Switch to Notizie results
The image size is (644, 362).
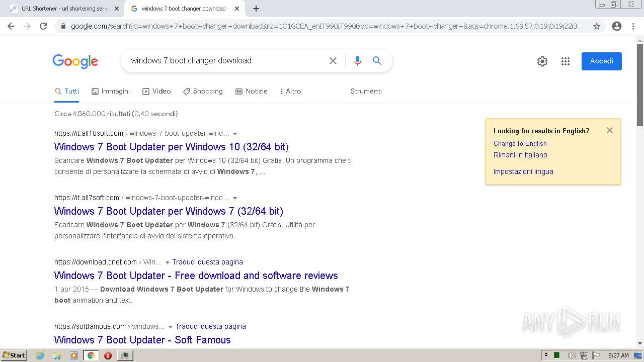coord(252,92)
